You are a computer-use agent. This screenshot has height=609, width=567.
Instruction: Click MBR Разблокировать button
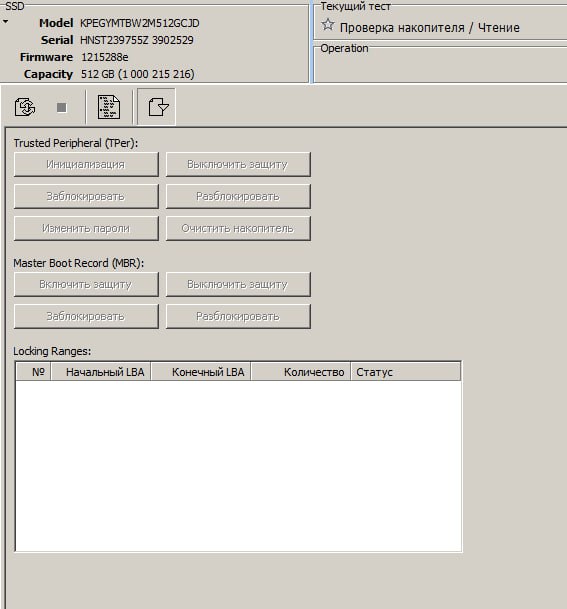coord(238,316)
